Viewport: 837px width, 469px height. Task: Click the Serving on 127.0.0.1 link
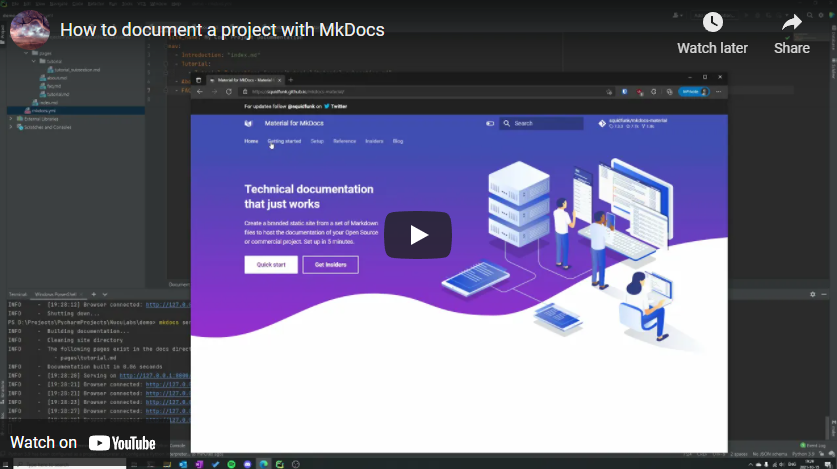(154, 376)
